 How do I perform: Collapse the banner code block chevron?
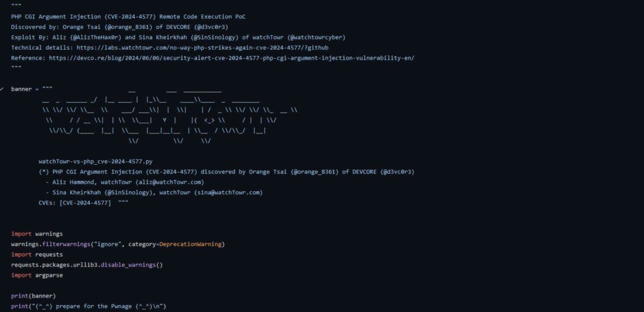(x=2, y=89)
